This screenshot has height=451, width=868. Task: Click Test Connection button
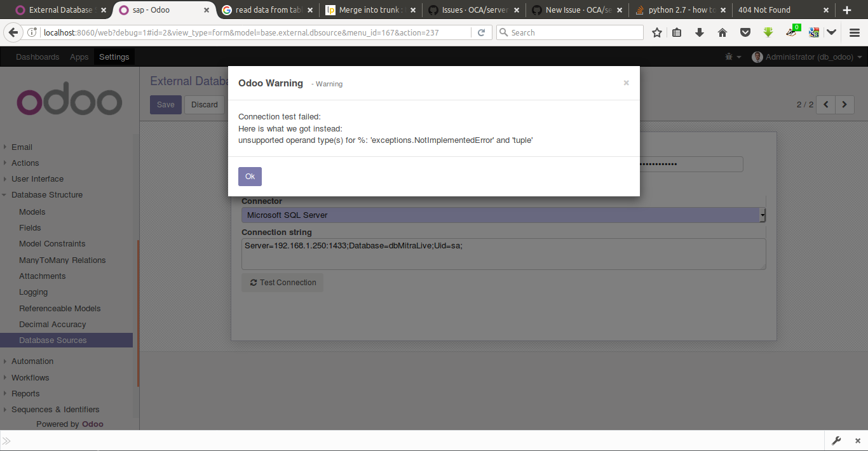(x=283, y=283)
